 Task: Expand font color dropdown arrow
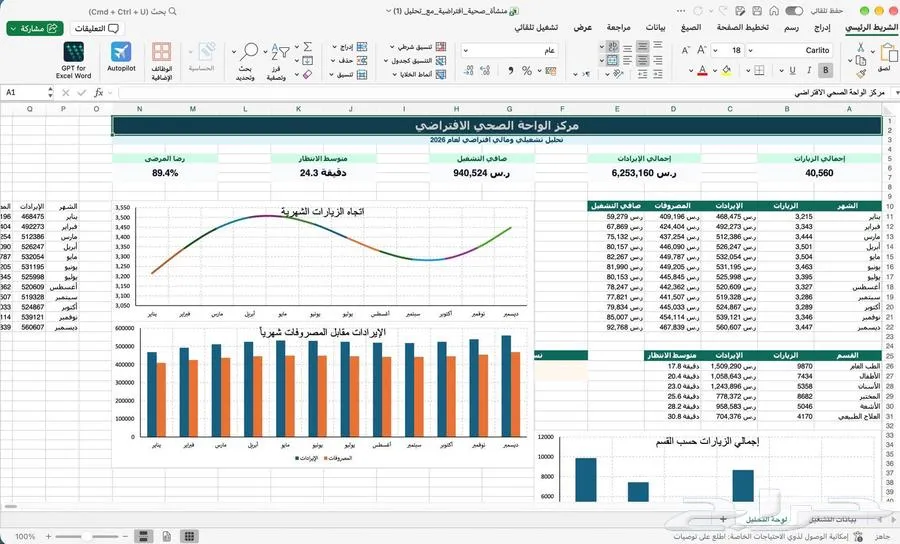click(x=691, y=71)
